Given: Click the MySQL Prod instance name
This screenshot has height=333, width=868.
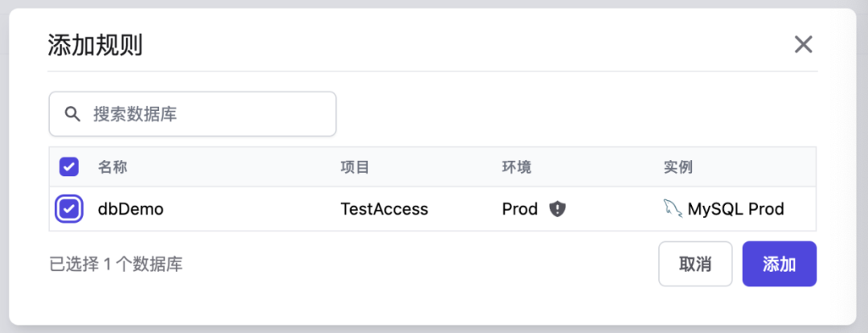Looking at the screenshot, I should point(735,209).
